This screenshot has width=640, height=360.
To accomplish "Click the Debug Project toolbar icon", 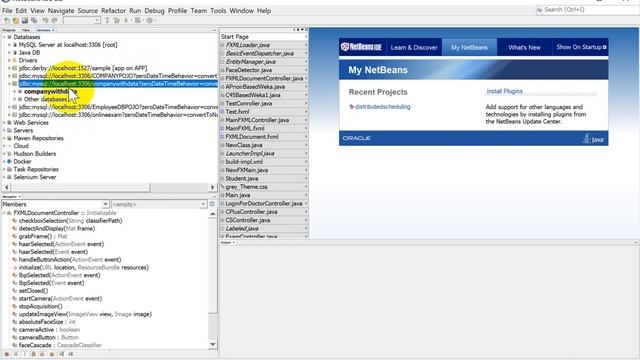I will (138, 20).
